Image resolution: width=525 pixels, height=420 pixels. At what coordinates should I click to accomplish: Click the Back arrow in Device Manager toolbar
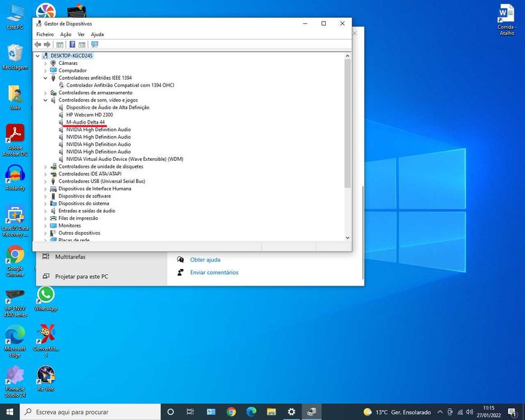(x=38, y=44)
